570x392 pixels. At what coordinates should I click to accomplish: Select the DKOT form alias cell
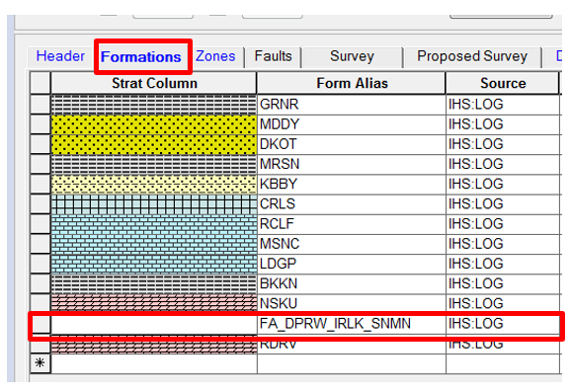click(351, 144)
